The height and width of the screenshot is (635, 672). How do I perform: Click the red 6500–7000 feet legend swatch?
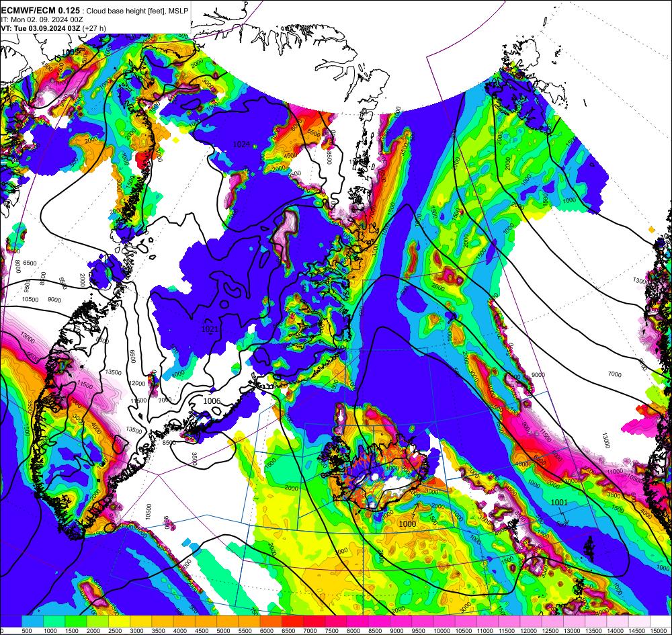click(293, 622)
